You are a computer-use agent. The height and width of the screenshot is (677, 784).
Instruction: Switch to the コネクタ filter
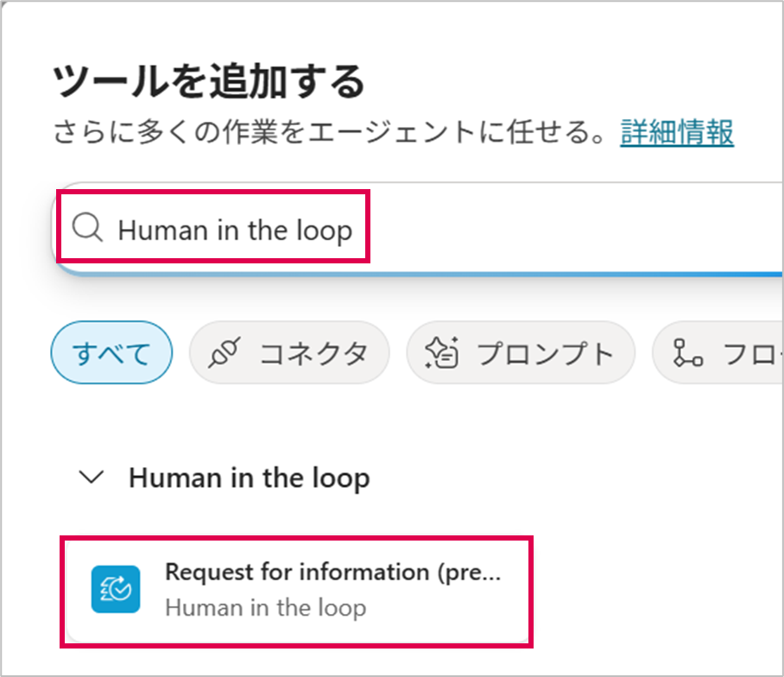click(x=289, y=352)
